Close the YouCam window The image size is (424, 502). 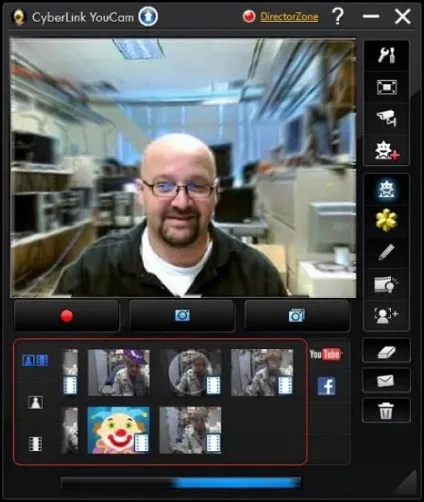pos(402,17)
